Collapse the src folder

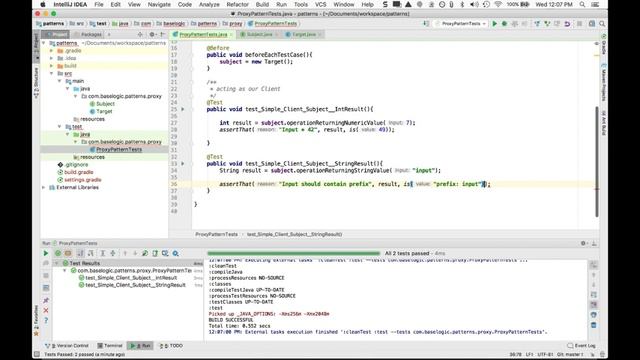[x=51, y=73]
